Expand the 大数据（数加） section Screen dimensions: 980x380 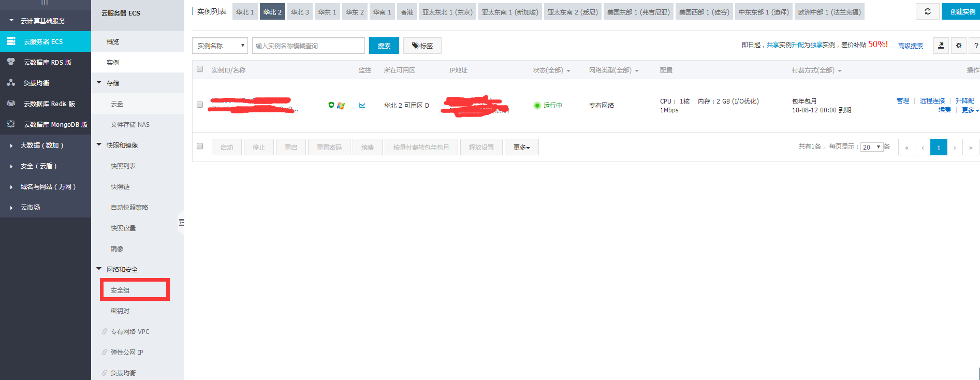(x=46, y=145)
